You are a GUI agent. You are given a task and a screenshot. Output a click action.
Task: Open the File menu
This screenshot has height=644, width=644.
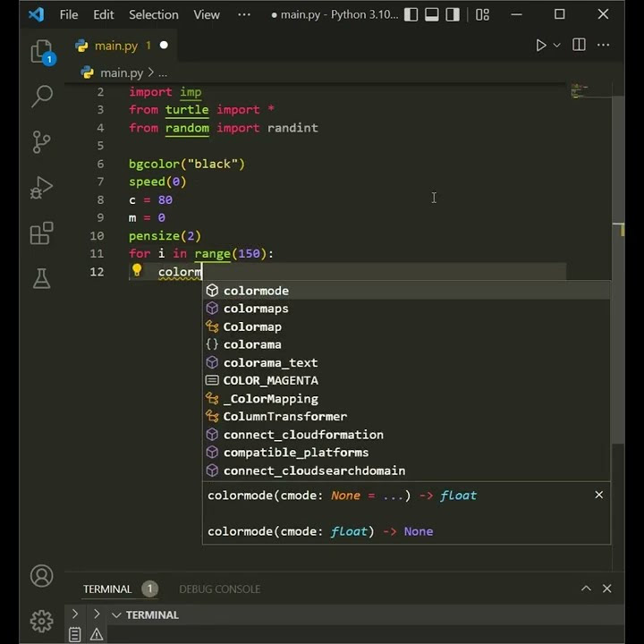(x=69, y=15)
